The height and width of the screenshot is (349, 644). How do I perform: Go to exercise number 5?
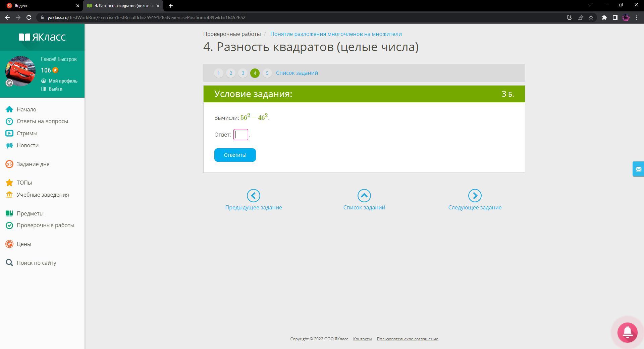(x=267, y=73)
